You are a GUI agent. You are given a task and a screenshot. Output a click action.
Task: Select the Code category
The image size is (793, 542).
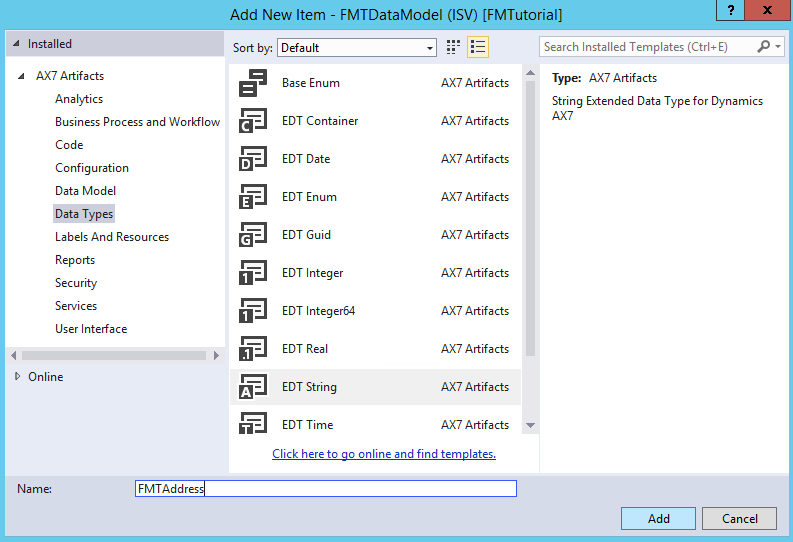coord(69,145)
